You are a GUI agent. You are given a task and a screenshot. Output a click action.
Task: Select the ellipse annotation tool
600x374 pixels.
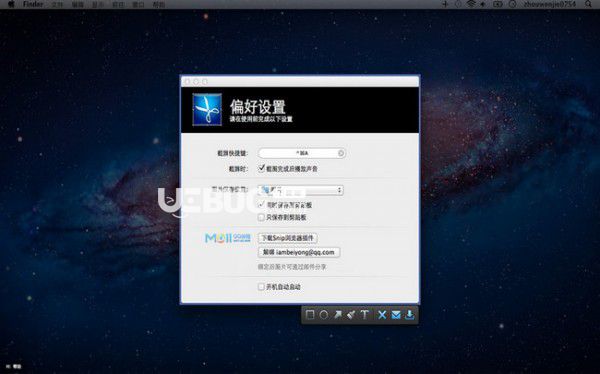point(324,315)
